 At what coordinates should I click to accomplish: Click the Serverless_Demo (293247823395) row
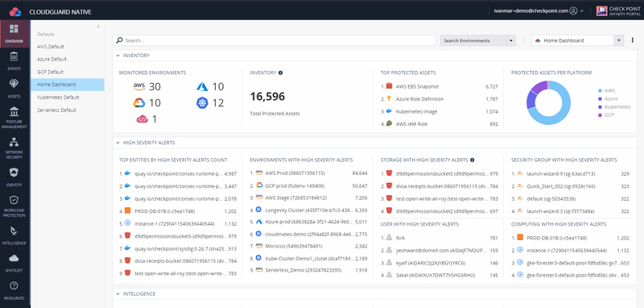tap(308, 270)
